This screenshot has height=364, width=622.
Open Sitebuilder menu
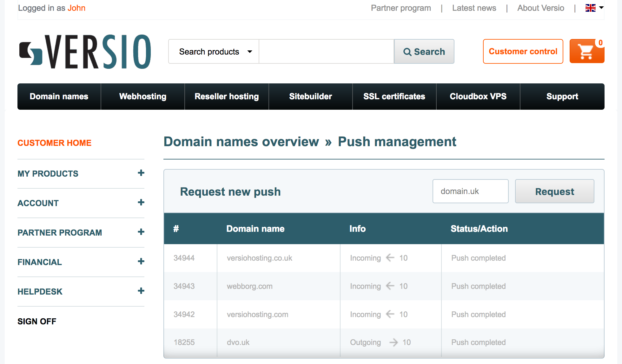[x=310, y=96]
